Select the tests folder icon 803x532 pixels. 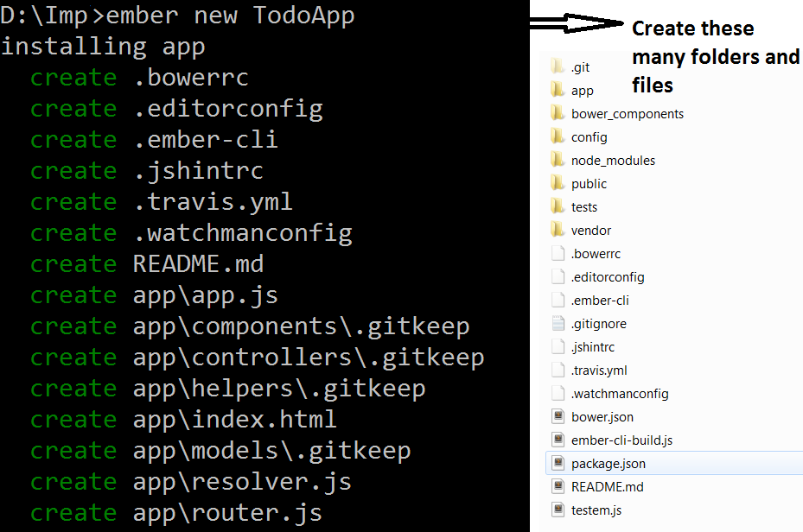(x=558, y=206)
